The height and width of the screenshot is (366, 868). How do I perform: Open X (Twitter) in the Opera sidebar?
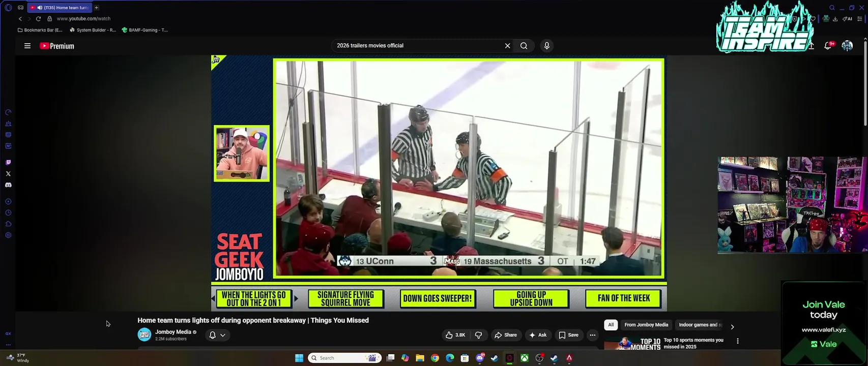8,174
